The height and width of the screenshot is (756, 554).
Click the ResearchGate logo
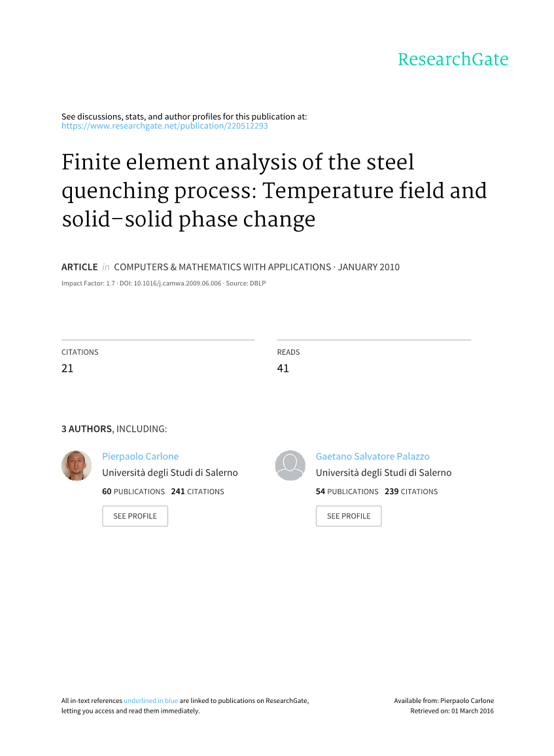coord(453,60)
